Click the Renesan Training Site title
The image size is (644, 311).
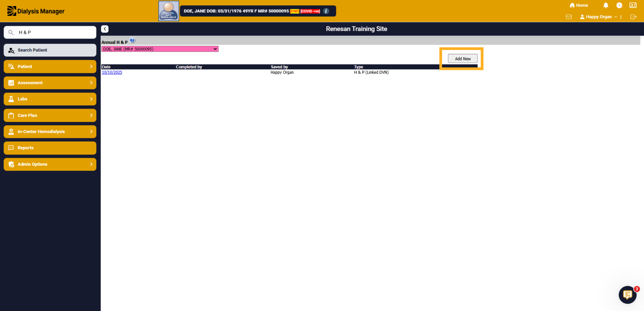(356, 29)
